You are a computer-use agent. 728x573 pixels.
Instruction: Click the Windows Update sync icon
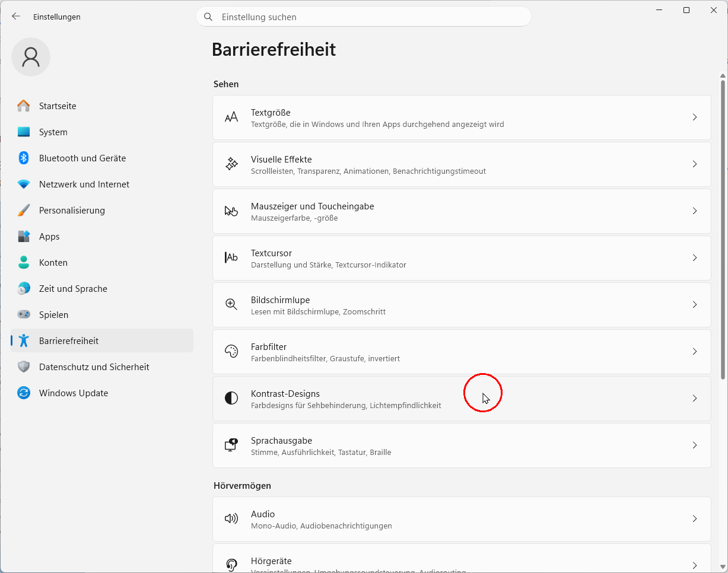[x=24, y=393]
